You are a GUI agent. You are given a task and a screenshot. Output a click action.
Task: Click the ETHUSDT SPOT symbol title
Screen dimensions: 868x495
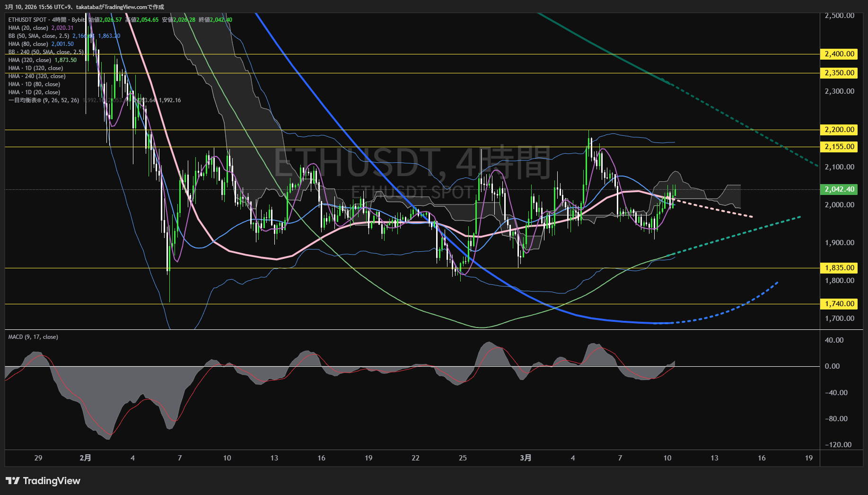[x=27, y=20]
